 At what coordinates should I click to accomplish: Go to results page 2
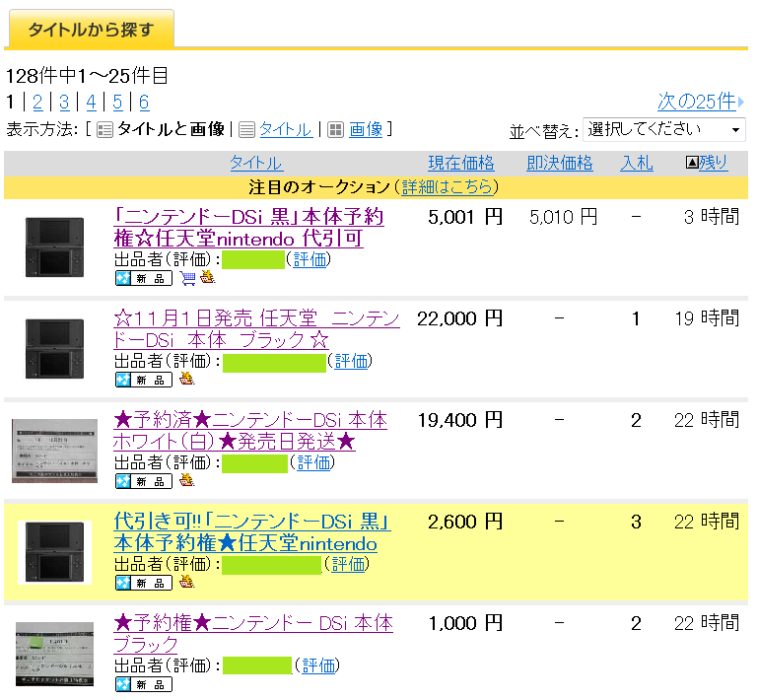coord(37,102)
